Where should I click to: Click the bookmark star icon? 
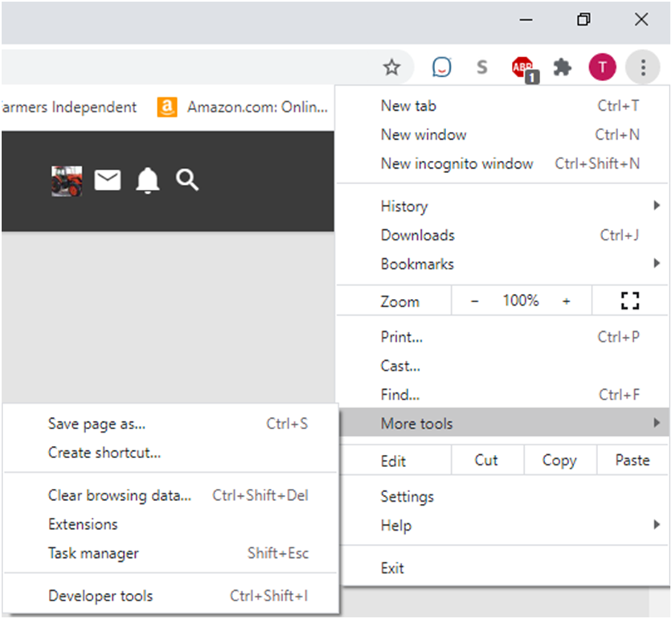(x=391, y=68)
